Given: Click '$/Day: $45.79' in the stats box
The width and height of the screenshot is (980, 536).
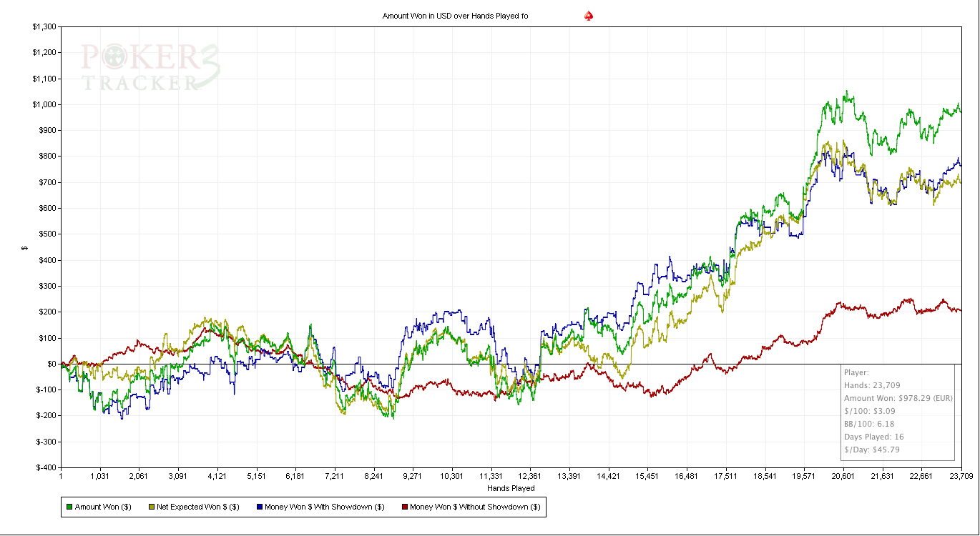Looking at the screenshot, I should pos(872,450).
